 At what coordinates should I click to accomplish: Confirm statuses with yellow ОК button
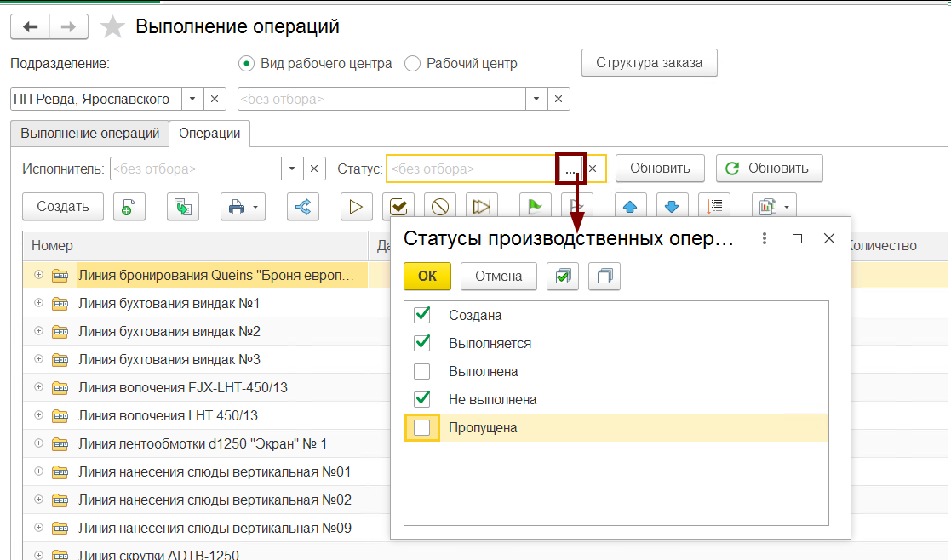pos(427,277)
